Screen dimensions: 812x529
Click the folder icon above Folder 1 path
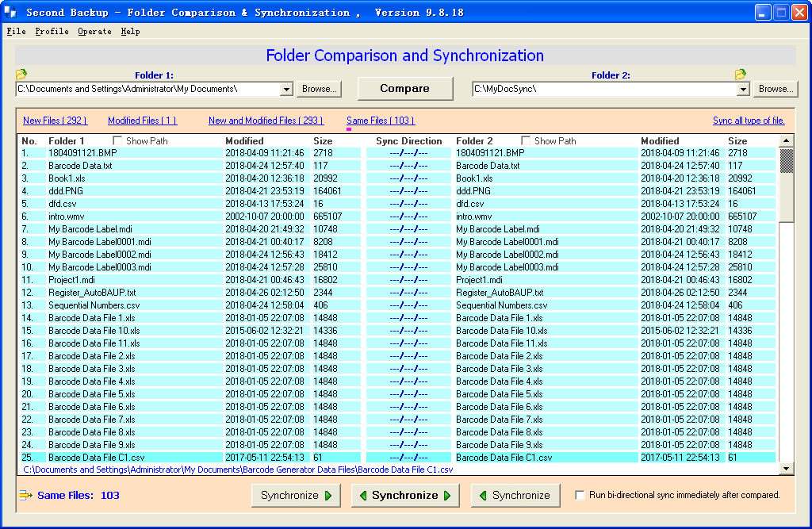21,75
